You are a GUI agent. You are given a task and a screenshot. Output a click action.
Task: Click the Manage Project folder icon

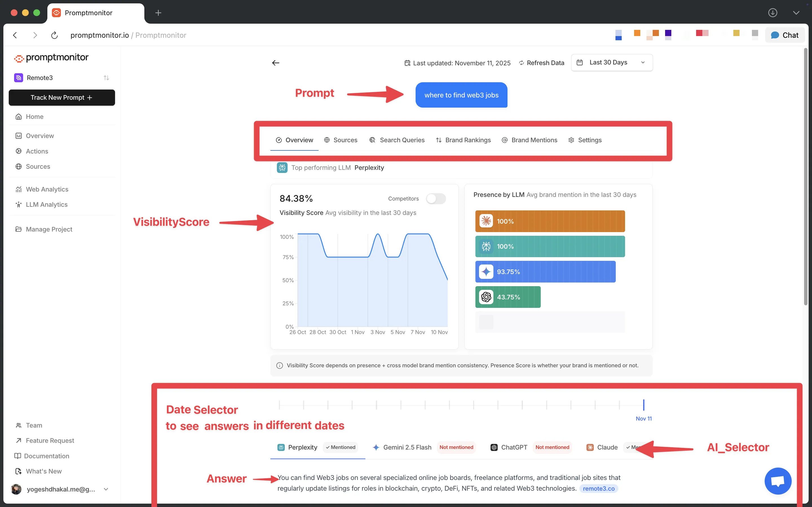(x=19, y=229)
